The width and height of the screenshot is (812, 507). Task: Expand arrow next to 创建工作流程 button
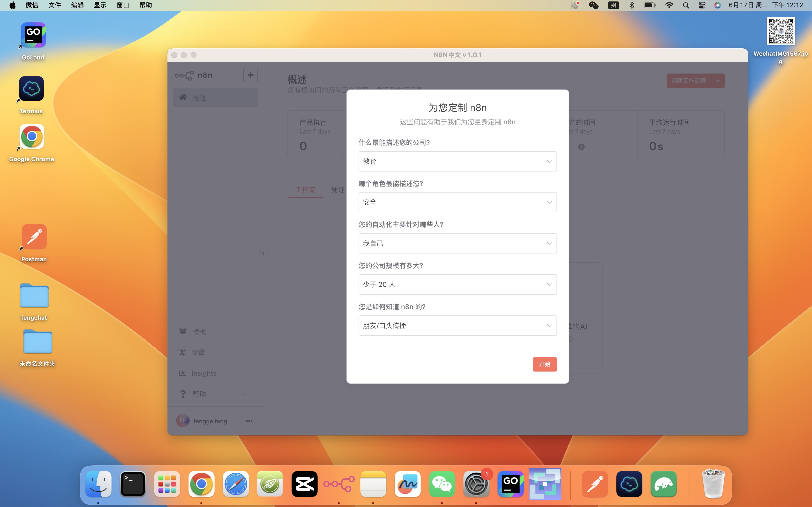(717, 81)
